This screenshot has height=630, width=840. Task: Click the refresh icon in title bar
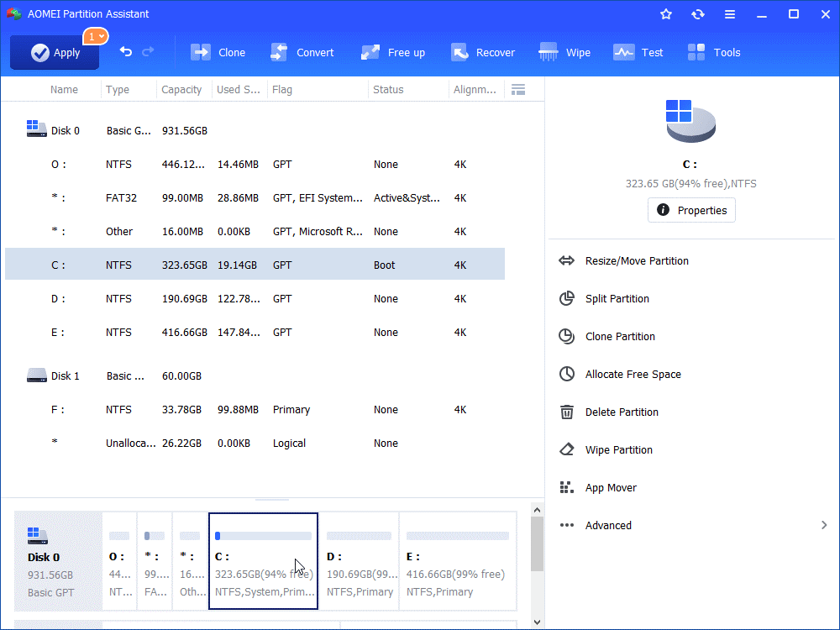coord(697,14)
